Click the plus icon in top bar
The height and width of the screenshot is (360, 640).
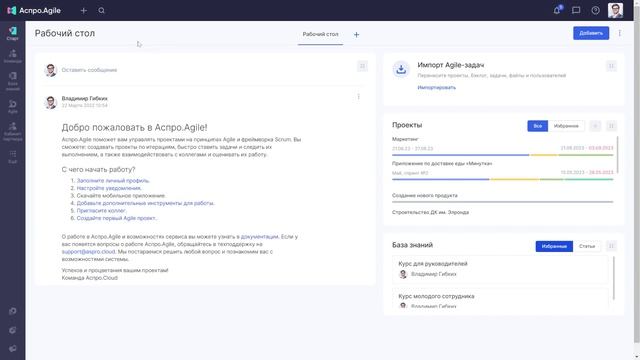(84, 11)
